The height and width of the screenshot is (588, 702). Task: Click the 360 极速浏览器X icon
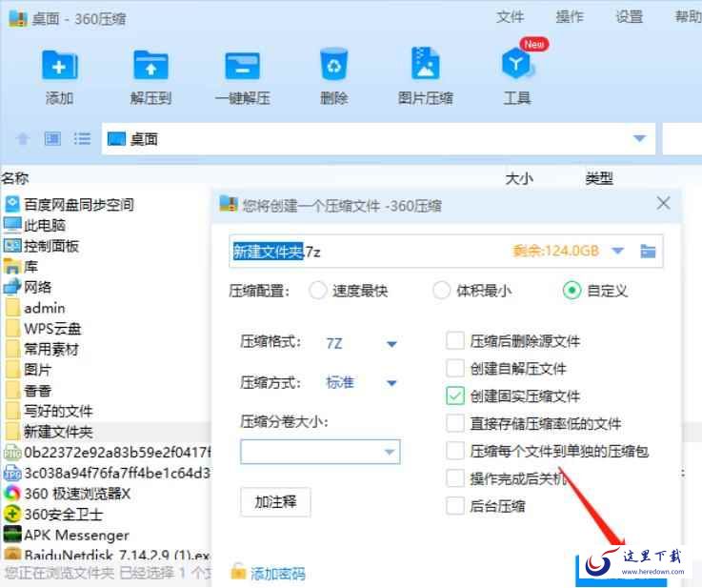click(12, 493)
